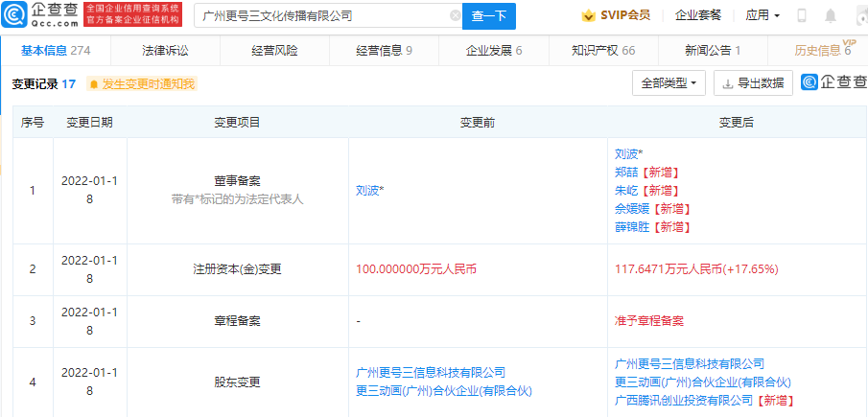Open the 知识产权 tab

[x=603, y=51]
